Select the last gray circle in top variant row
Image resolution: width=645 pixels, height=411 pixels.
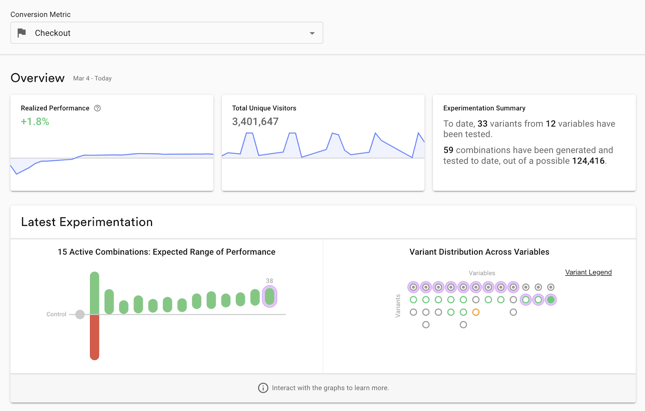551,287
